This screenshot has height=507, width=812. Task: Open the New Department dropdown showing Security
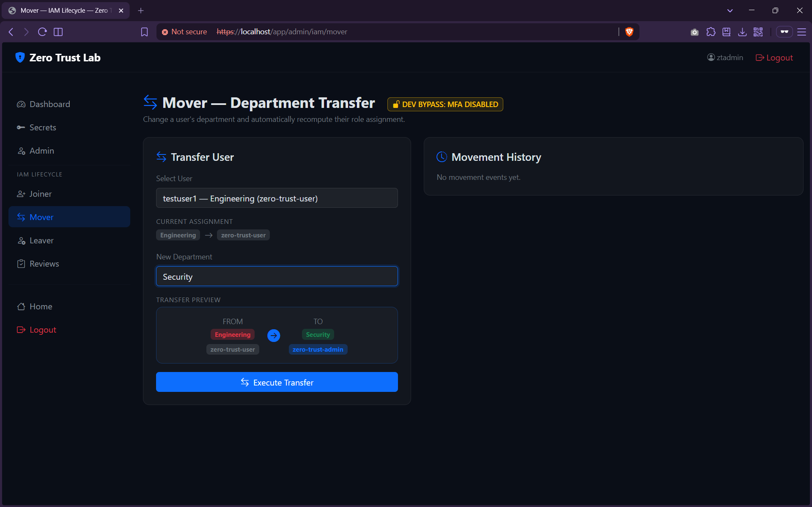click(277, 276)
